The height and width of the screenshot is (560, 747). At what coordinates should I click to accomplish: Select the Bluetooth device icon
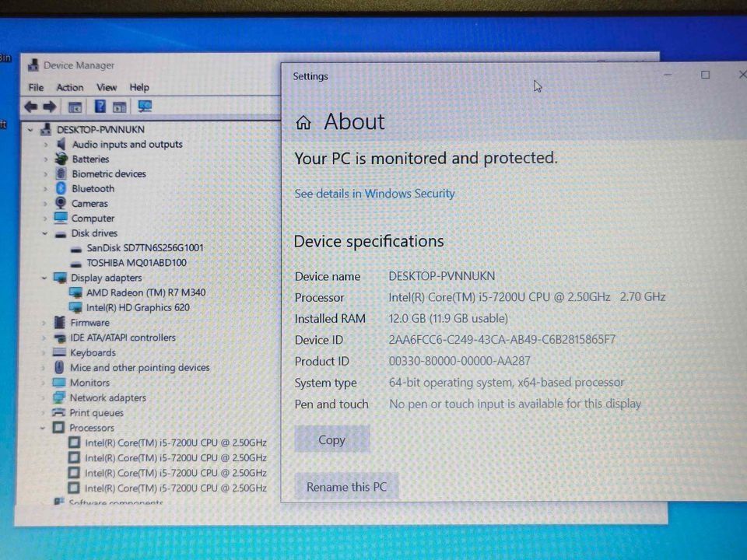(61, 188)
